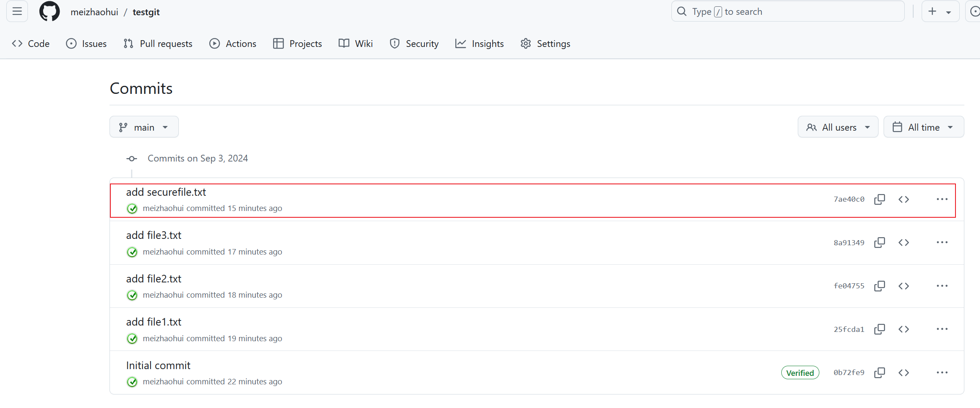Open the GitHub home logo
This screenshot has height=408, width=980.
(x=49, y=11)
